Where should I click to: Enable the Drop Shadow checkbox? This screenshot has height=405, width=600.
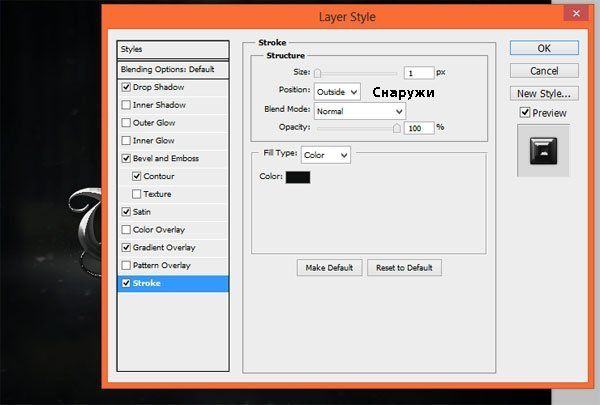pos(126,87)
